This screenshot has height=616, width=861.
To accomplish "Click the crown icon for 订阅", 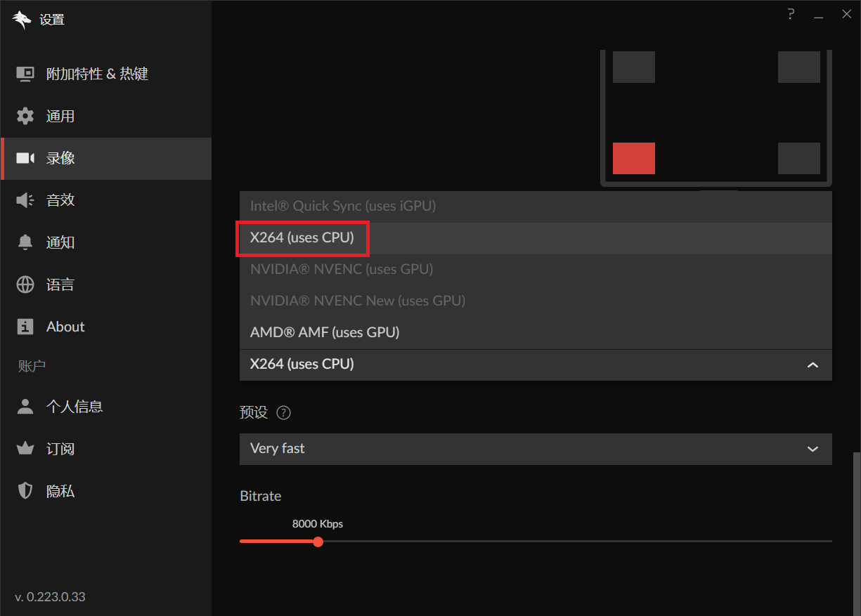I will [25, 449].
